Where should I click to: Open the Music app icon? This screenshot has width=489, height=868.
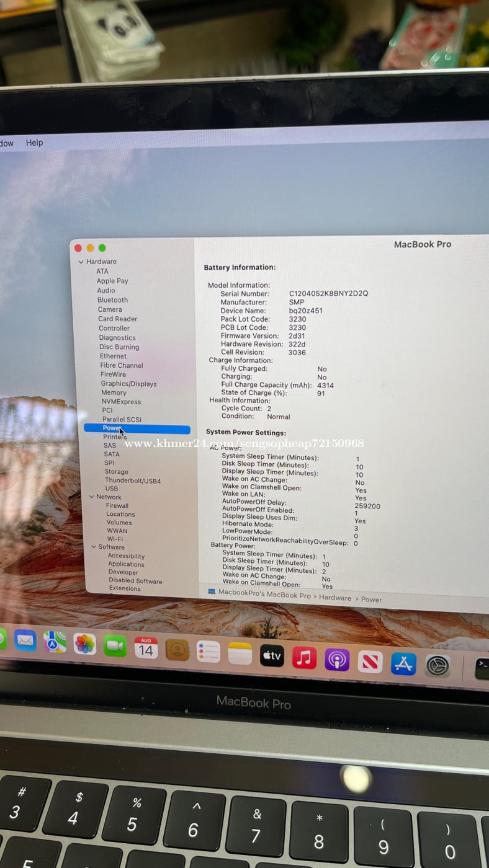pos(304,658)
